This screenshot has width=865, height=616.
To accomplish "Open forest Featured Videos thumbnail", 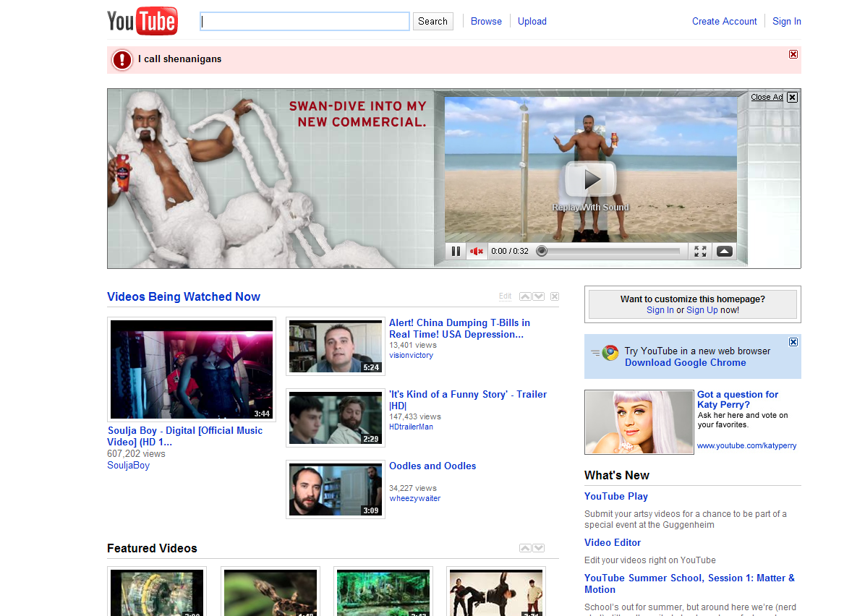I will click(x=383, y=591).
